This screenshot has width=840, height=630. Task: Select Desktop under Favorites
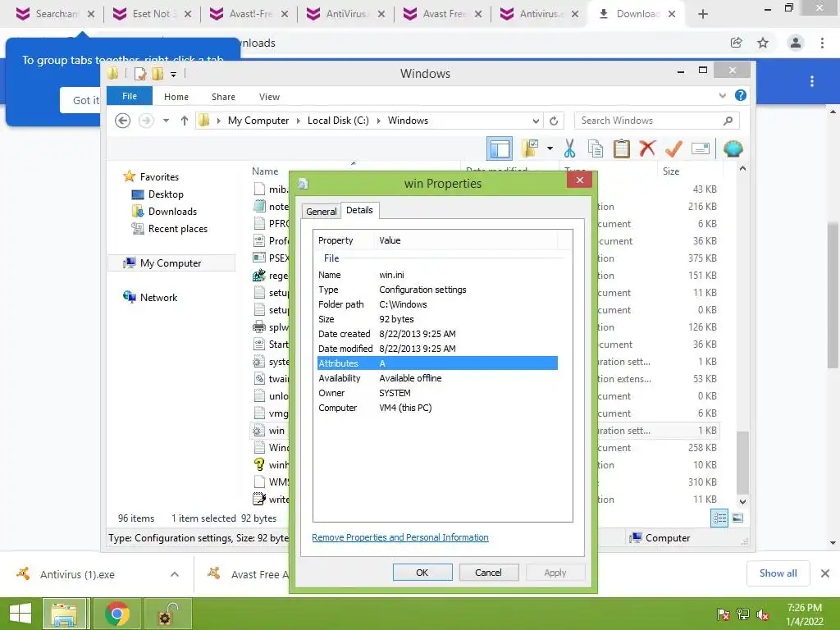(166, 194)
